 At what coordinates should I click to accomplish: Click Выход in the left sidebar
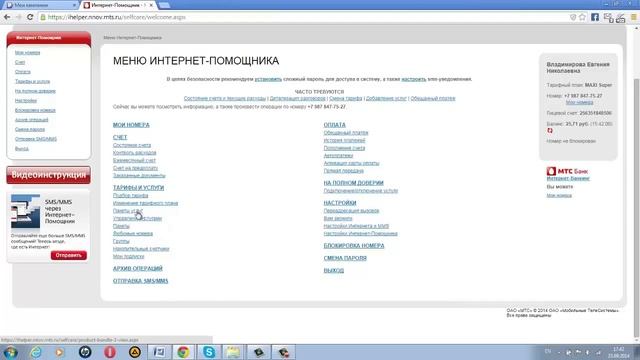pos(22,149)
